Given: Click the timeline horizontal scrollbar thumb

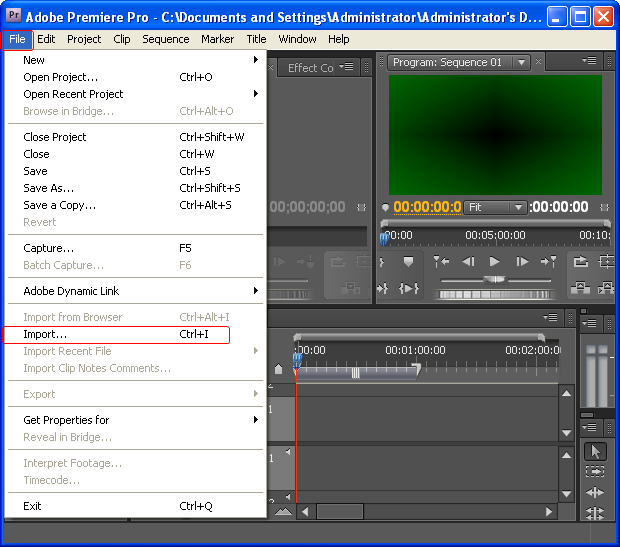Looking at the screenshot, I should click(340, 512).
